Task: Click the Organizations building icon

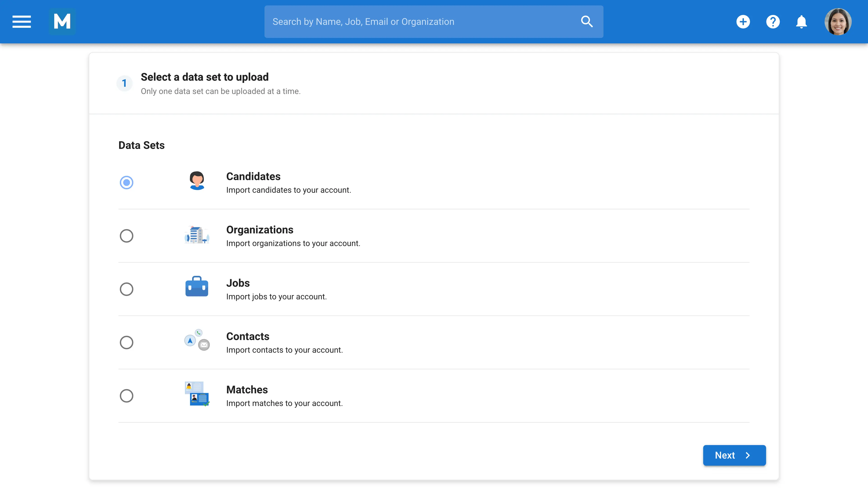Action: [x=197, y=235]
